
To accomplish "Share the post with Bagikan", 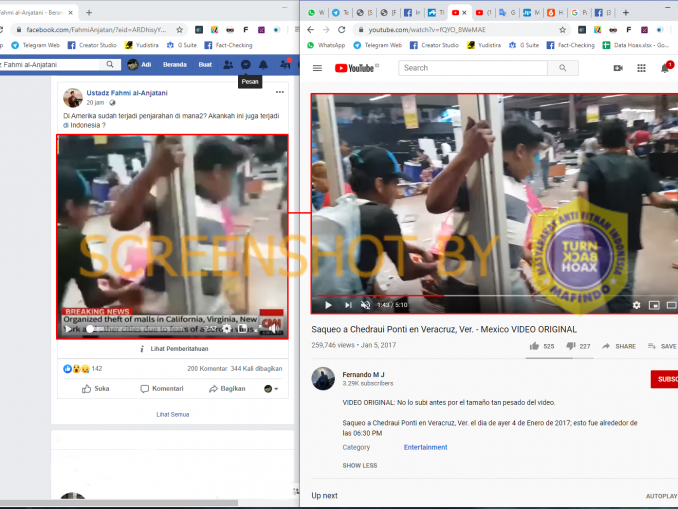I will click(x=227, y=388).
